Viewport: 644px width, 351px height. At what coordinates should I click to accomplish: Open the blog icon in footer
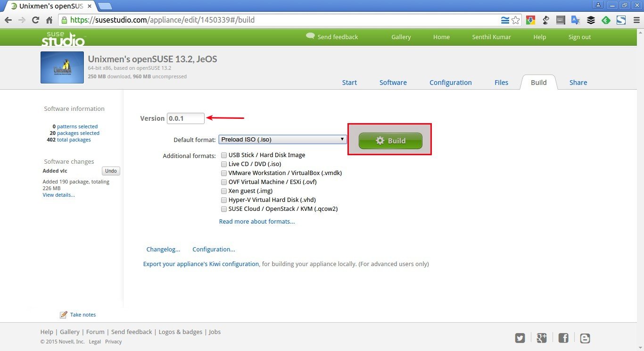(585, 338)
